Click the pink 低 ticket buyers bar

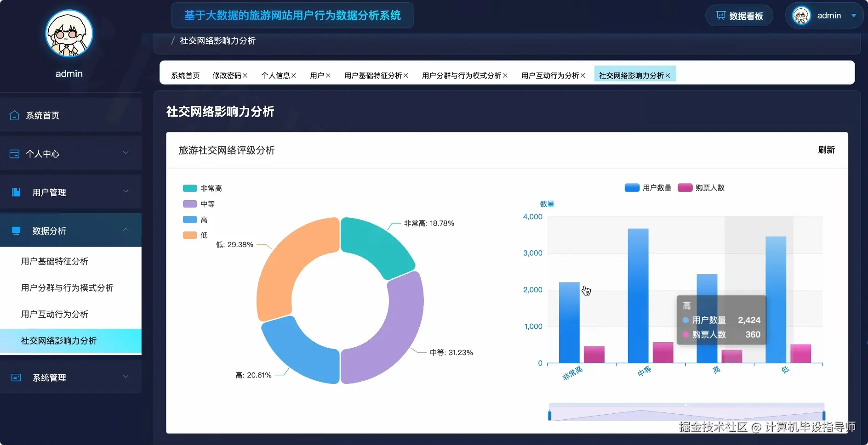click(800, 354)
